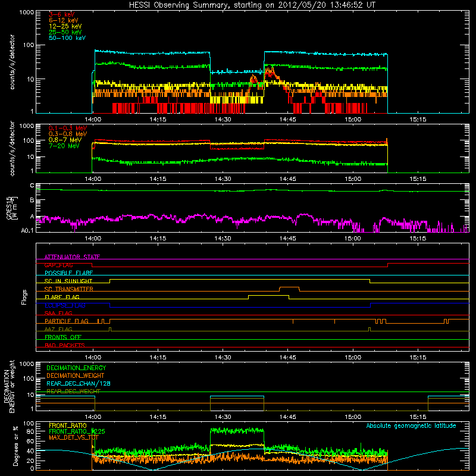Select the ECLIPSE_FLAG label

click(x=65, y=305)
